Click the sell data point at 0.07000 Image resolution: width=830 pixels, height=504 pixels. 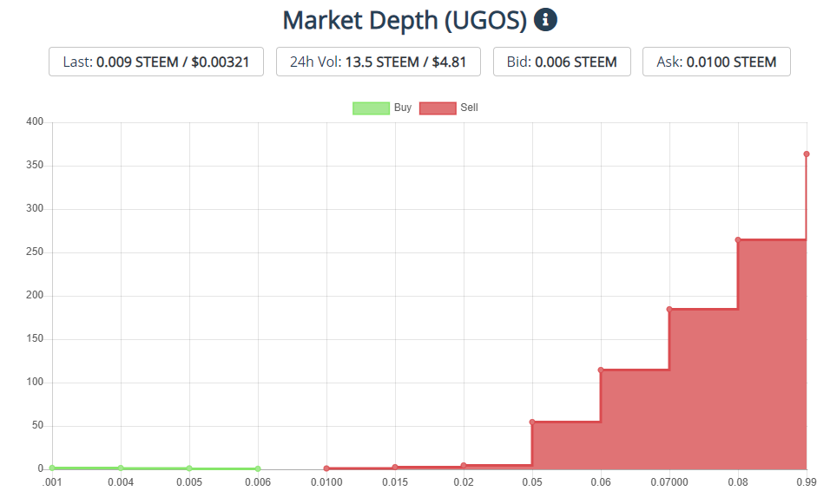point(669,309)
